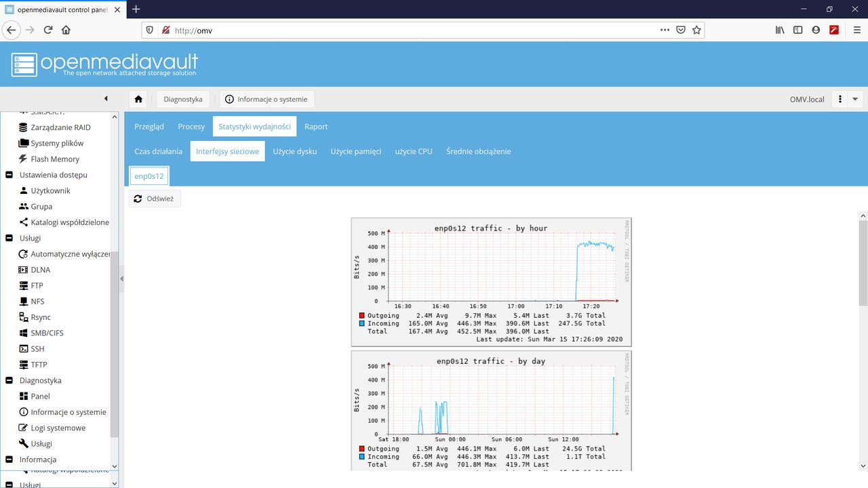This screenshot has width=868, height=488.
Task: Select the enp0s12 interface tab
Action: (149, 176)
